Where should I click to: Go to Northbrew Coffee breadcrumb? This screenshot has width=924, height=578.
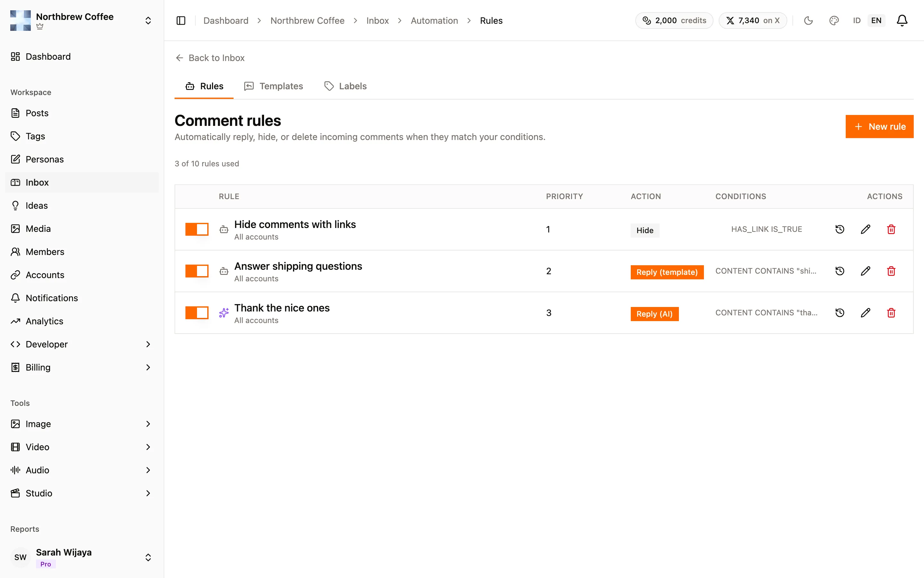[x=307, y=21]
